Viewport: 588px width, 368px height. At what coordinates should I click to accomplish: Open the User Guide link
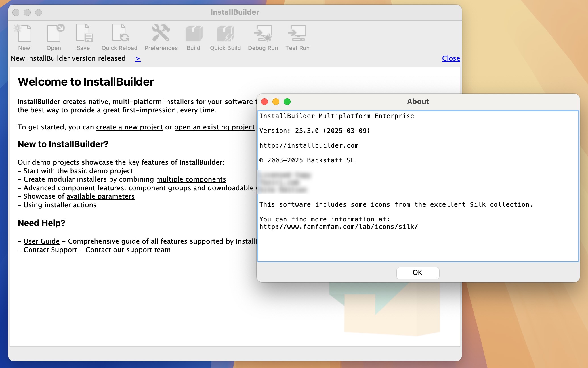(42, 241)
